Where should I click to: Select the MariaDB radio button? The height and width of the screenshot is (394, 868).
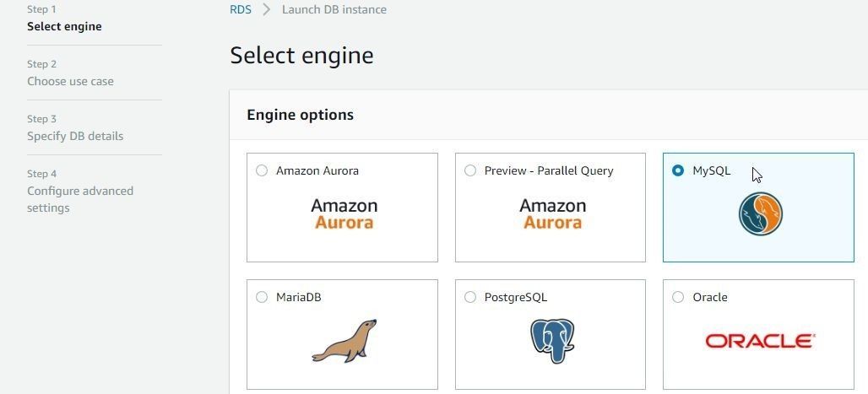pyautogui.click(x=262, y=297)
